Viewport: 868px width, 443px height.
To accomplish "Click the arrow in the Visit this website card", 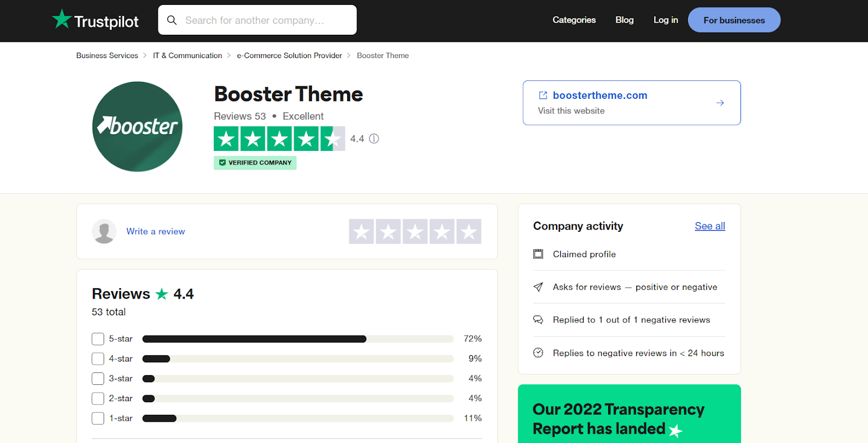I will click(720, 103).
